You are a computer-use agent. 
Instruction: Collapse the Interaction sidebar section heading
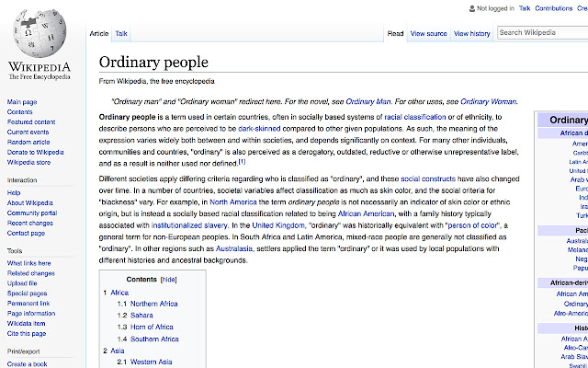coord(22,180)
